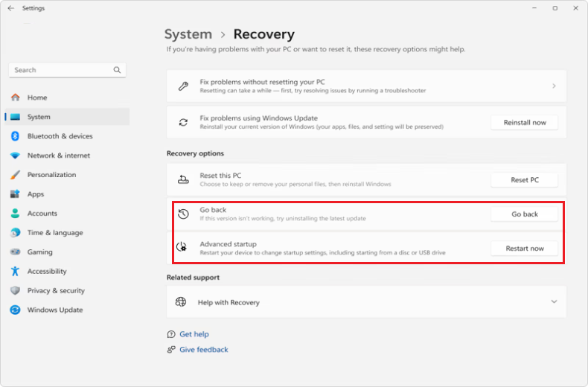Click 'Fix problems without resetting your PC' text
Screen dimensions: 588x387
[262, 82]
